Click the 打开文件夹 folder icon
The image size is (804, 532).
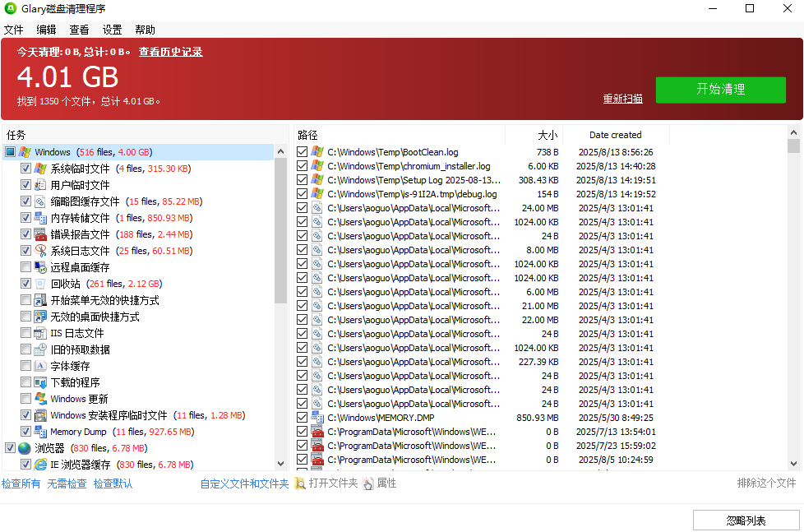[301, 483]
